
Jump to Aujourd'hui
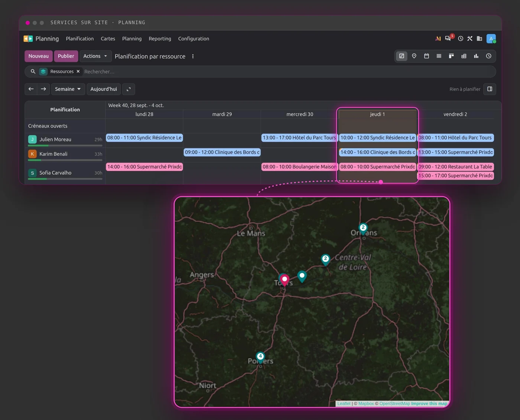(x=104, y=89)
